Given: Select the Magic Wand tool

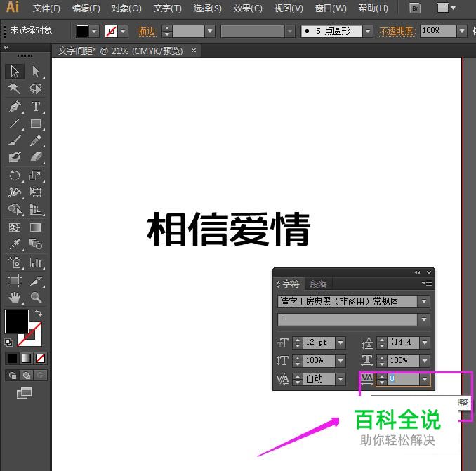Looking at the screenshot, I should pos(15,88).
